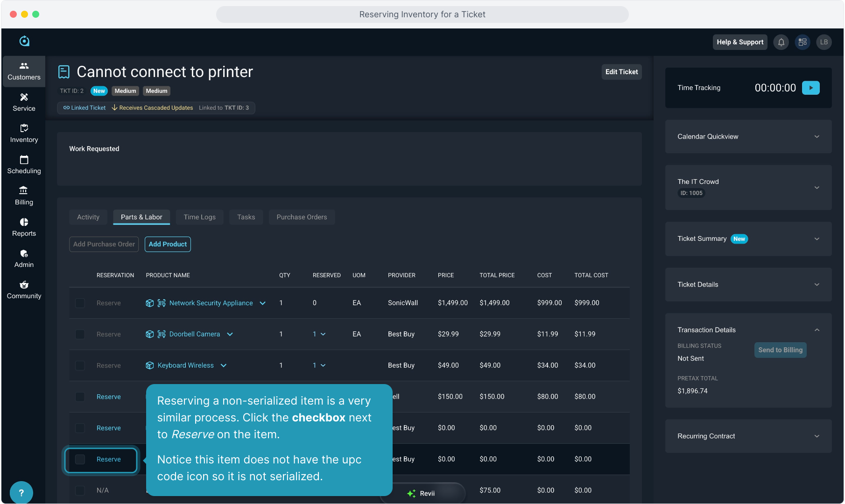Open the Community sidebar section

[24, 290]
